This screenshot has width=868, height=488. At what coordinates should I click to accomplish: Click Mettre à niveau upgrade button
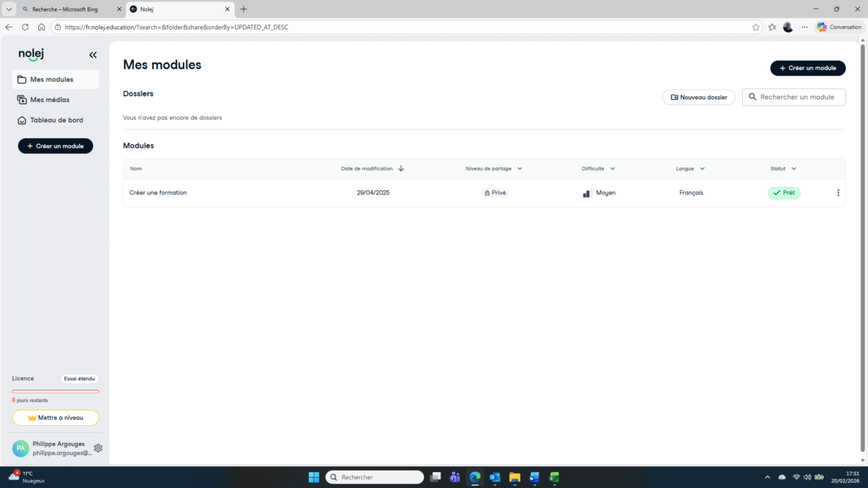pyautogui.click(x=56, y=418)
